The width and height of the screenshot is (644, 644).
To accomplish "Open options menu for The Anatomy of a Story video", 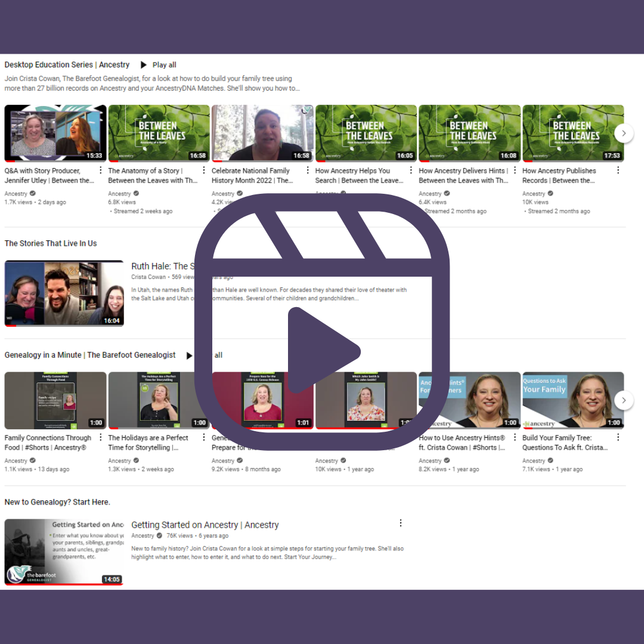I will [x=204, y=170].
